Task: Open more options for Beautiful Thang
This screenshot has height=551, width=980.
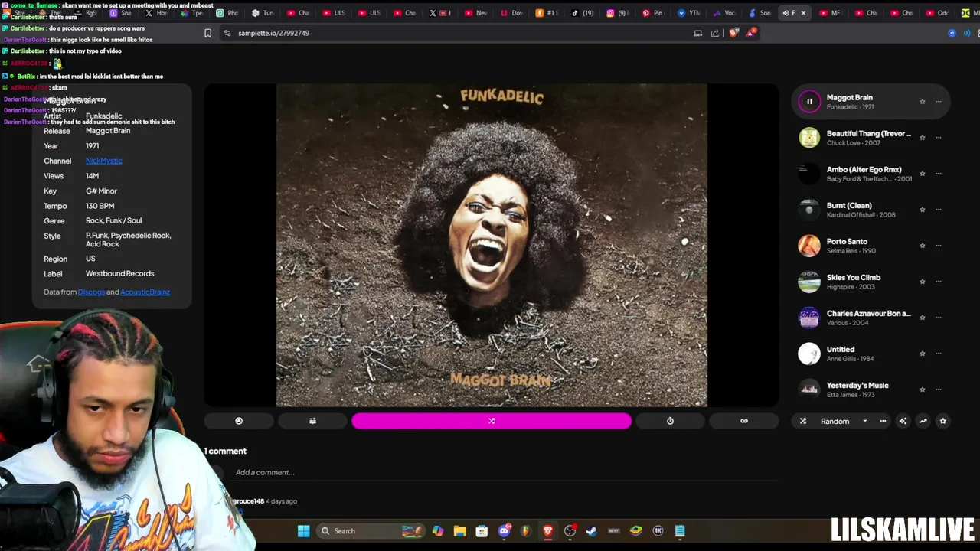Action: coord(938,138)
